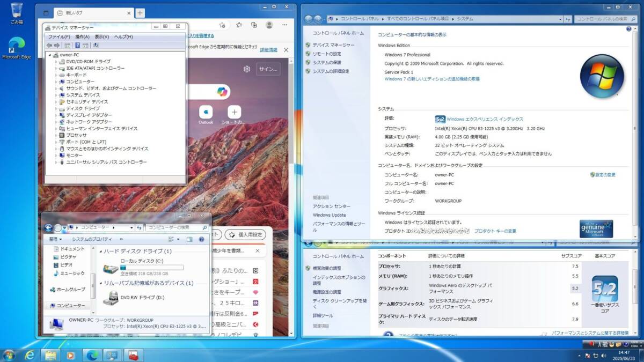644x362 pixels.
Task: Open デバイス マネージャー link in System panel
Action: (x=333, y=45)
